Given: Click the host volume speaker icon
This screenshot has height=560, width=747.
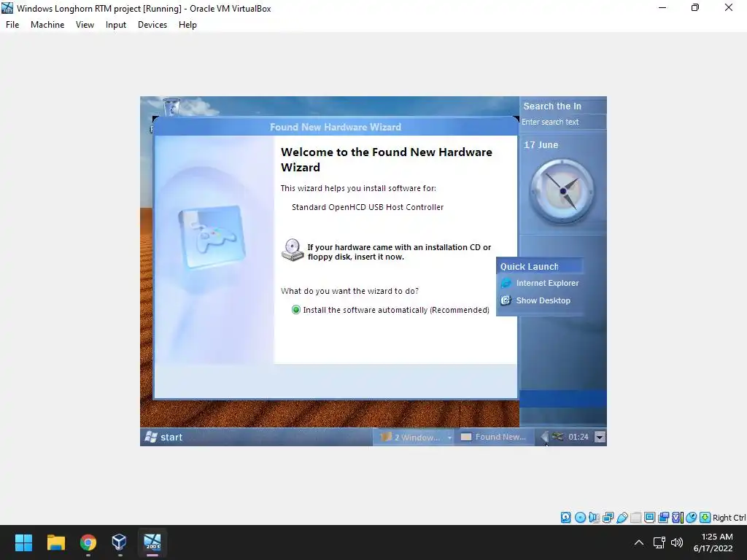Looking at the screenshot, I should 676,542.
